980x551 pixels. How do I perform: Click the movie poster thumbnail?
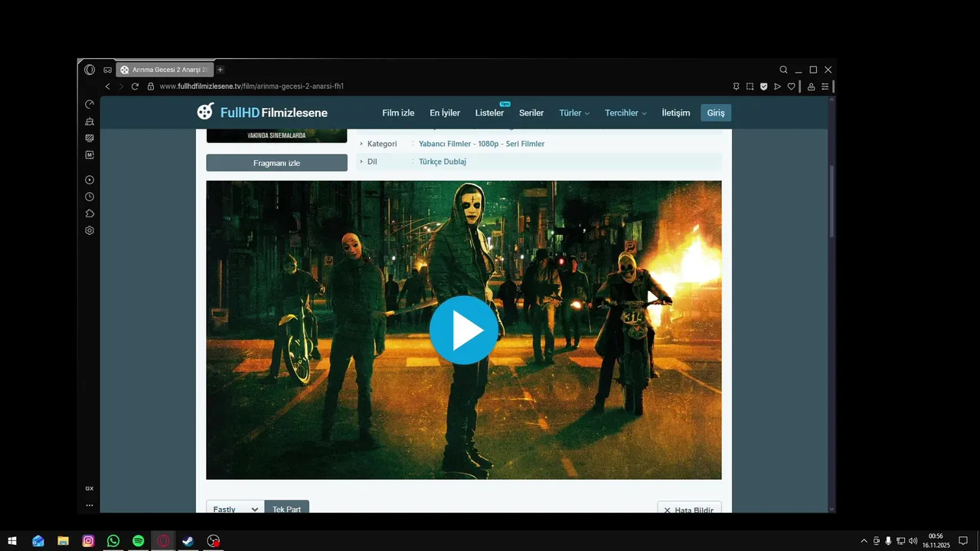tap(276, 136)
